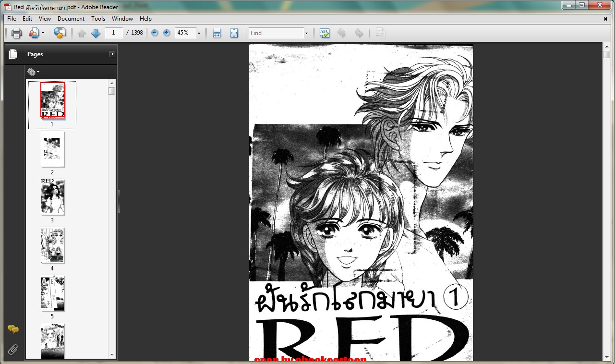Select the fit width scrolling icon
Image resolution: width=615 pixels, height=364 pixels.
click(x=217, y=33)
